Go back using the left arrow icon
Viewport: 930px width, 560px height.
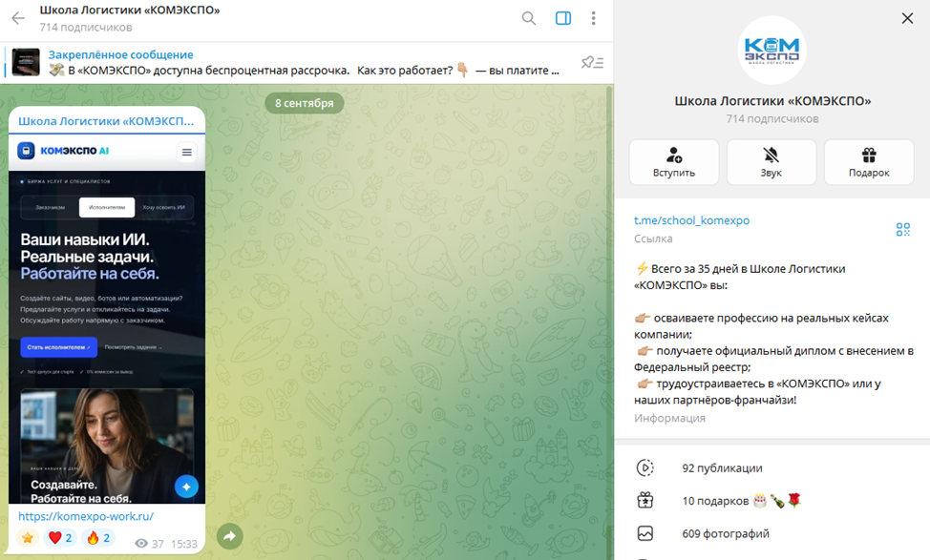[18, 18]
